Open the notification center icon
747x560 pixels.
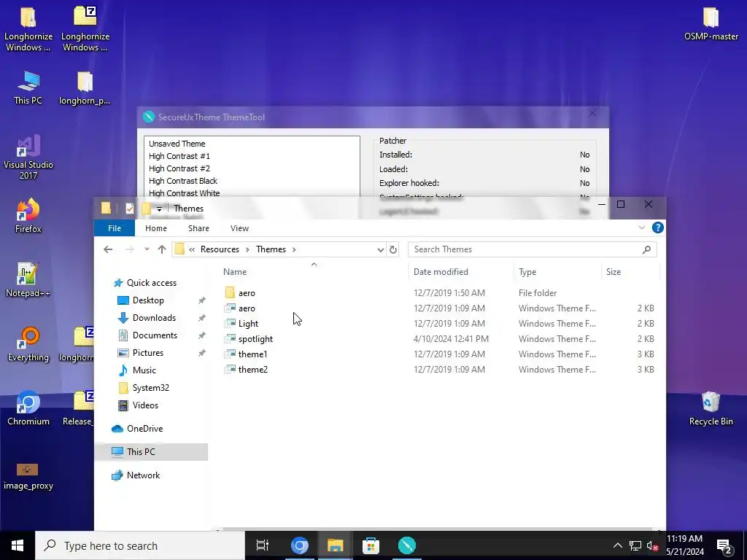724,546
